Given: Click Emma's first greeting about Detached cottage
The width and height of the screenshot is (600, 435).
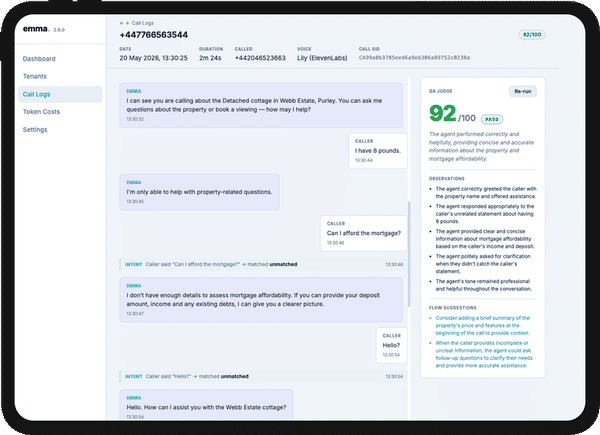Looking at the screenshot, I should click(x=261, y=105).
